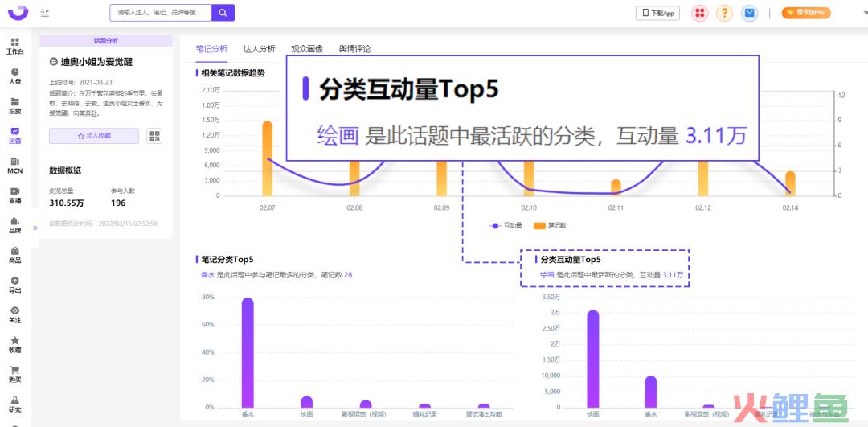868x427 pixels.
Task: Click the 展览演出攻略 axis label
Action: pyautogui.click(x=484, y=413)
